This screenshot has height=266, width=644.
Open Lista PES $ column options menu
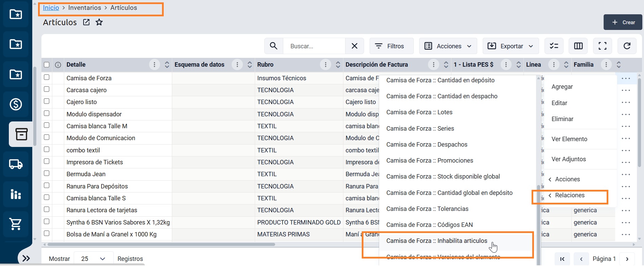(x=506, y=65)
